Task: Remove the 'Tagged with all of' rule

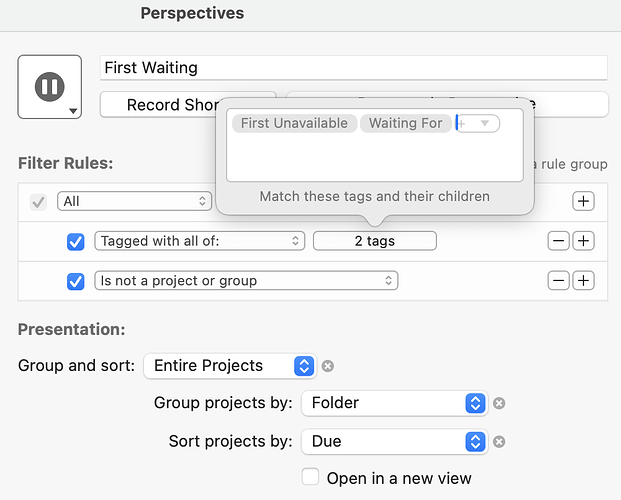Action: click(558, 241)
